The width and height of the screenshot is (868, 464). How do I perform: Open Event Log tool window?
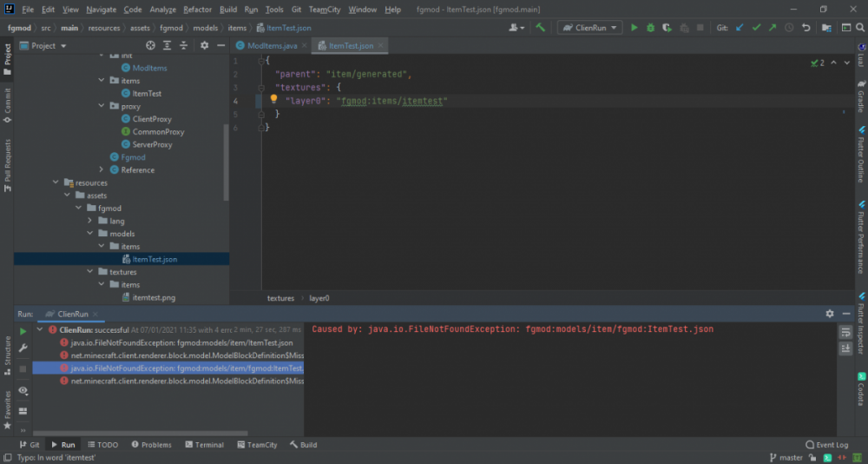pyautogui.click(x=827, y=445)
